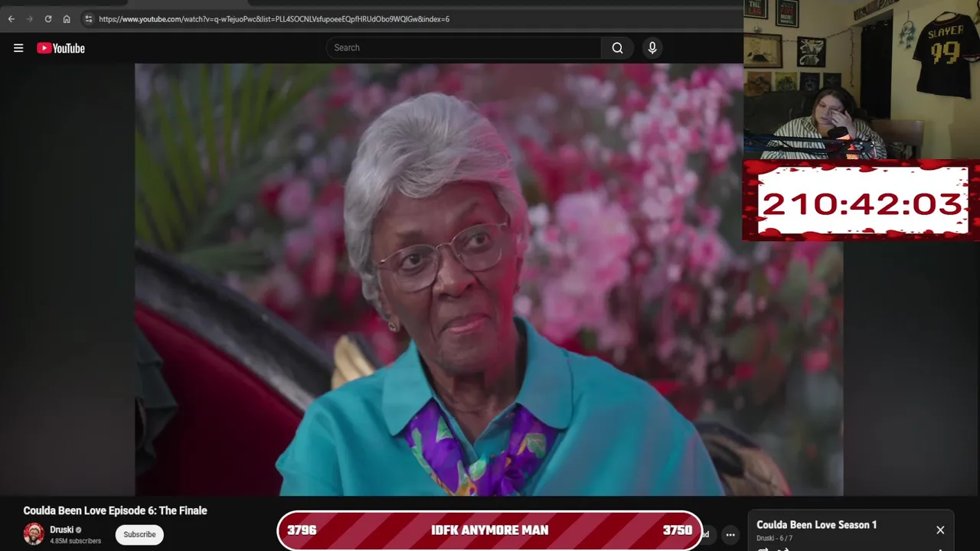
Task: Subscribe to the Druski channel
Action: pyautogui.click(x=139, y=534)
